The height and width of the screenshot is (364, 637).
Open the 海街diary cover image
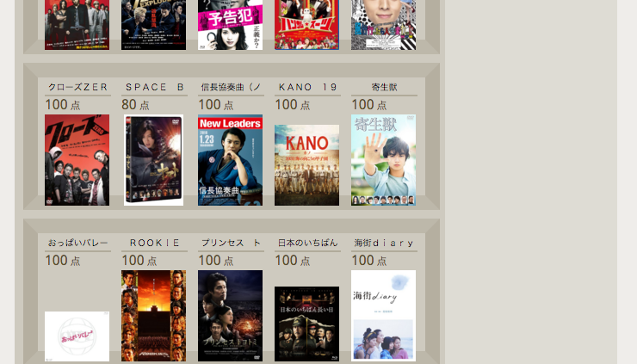[383, 316]
